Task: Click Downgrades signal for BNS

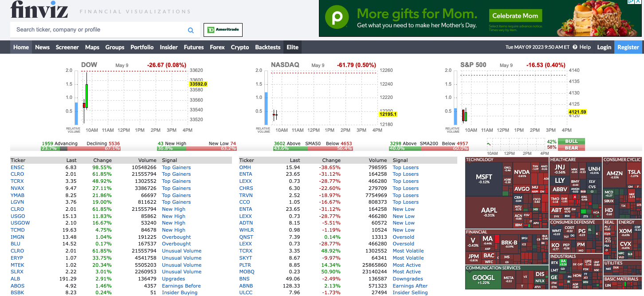Action: pyautogui.click(x=408, y=279)
